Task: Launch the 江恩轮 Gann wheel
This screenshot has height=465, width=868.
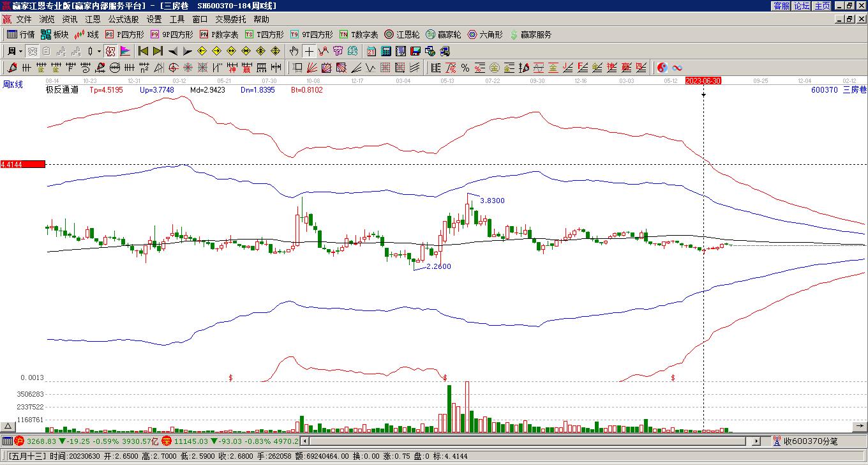Action: pos(402,34)
